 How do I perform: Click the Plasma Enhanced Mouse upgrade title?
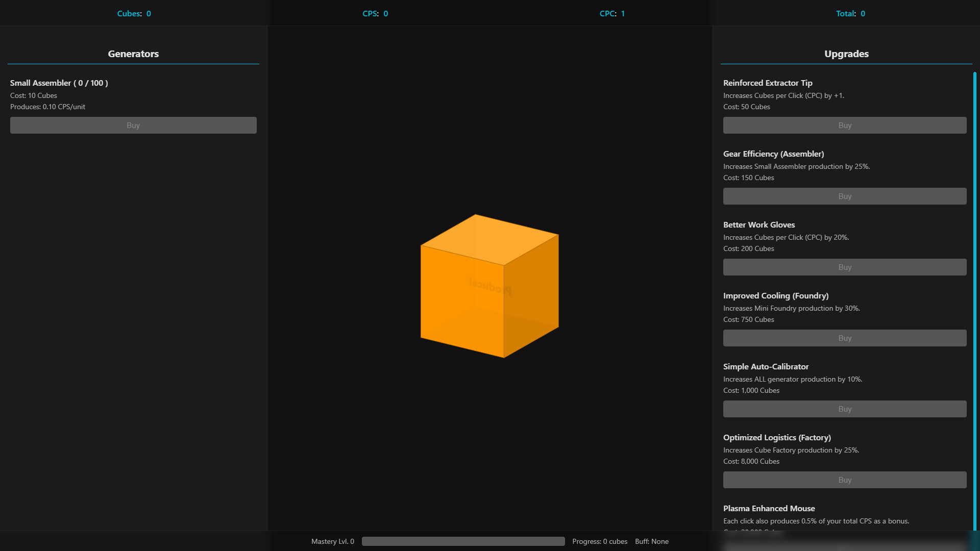pos(769,508)
